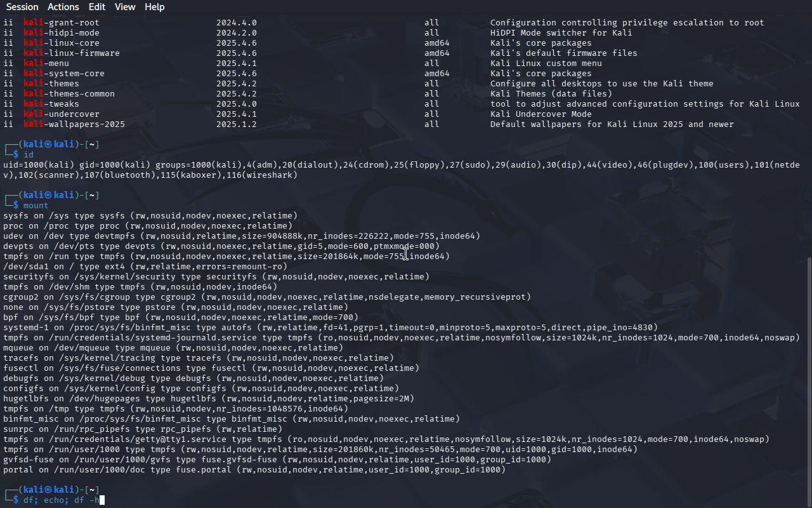This screenshot has height=508, width=812.
Task: Open the View menu
Action: (x=125, y=7)
